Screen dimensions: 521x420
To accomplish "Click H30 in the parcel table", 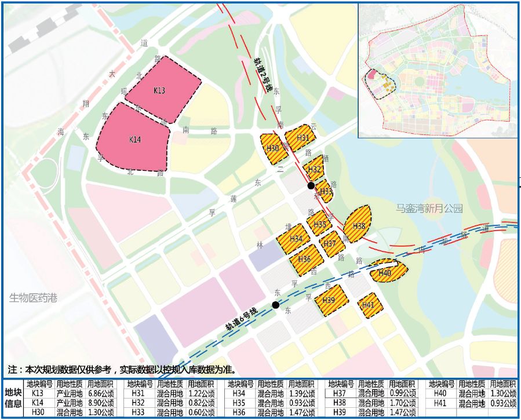I will click(38, 412).
